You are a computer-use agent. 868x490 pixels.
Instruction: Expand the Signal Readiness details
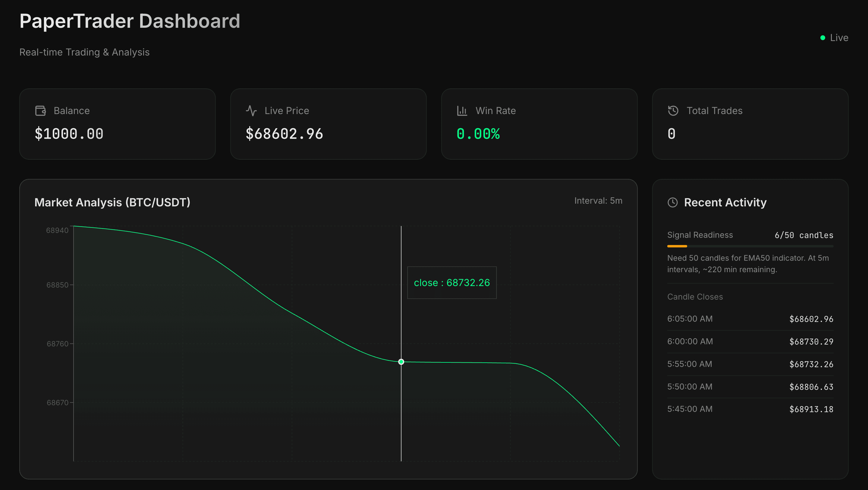pyautogui.click(x=700, y=235)
